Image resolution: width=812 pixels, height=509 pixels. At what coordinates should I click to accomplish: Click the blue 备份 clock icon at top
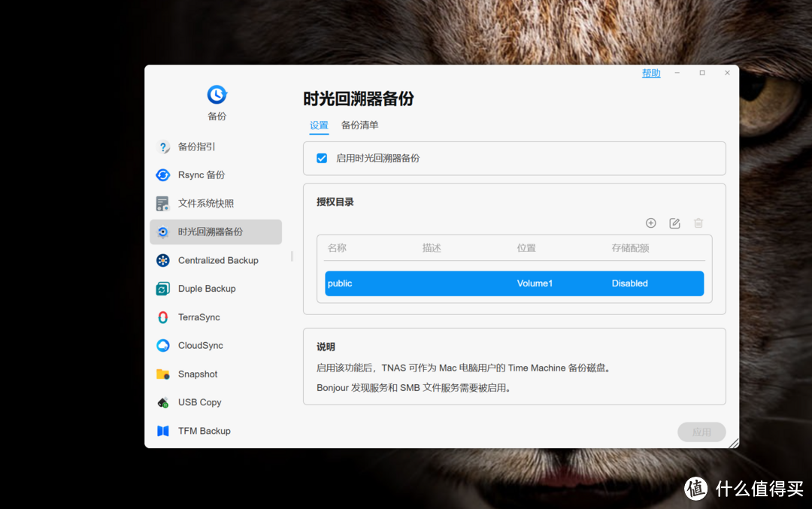[x=217, y=96]
